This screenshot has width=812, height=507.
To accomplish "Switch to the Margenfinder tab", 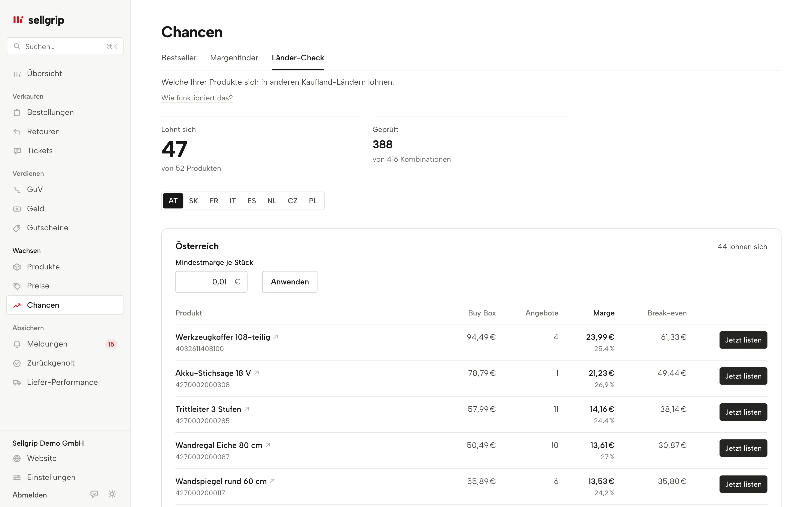I will point(234,58).
